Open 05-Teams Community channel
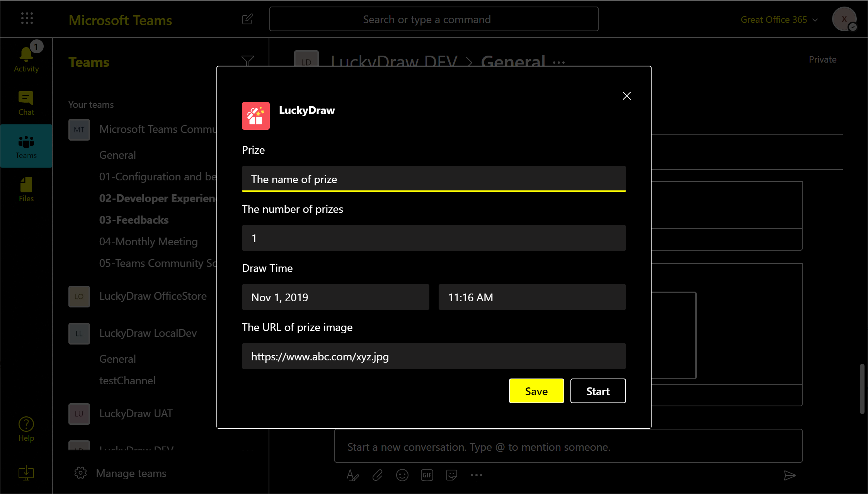The height and width of the screenshot is (494, 868). (158, 263)
